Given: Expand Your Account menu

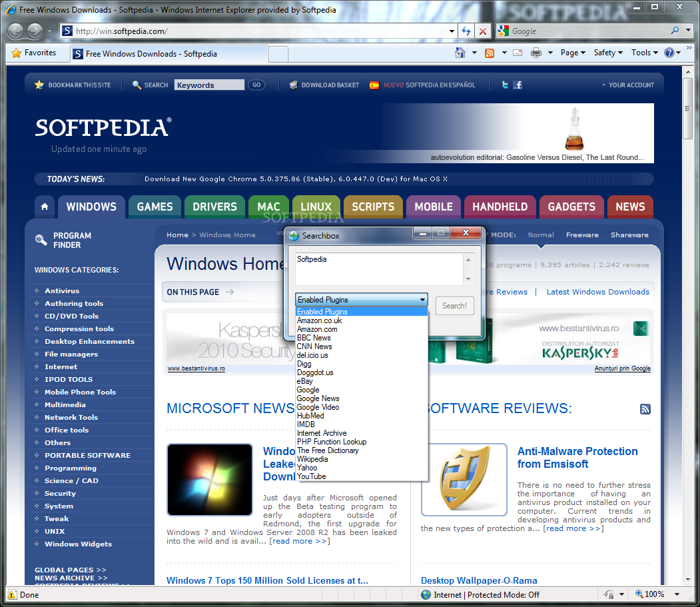Looking at the screenshot, I should 627,85.
